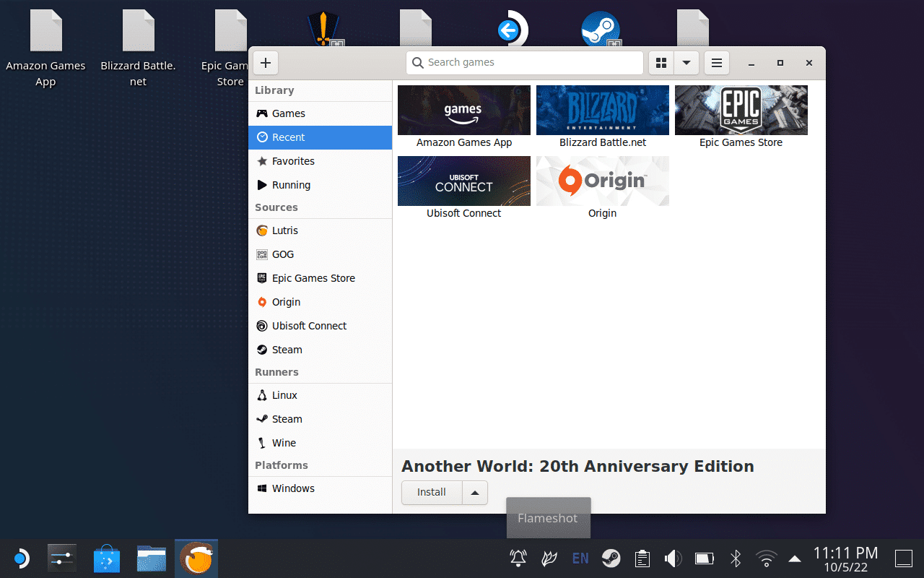The height and width of the screenshot is (578, 924).
Task: Open Discover store from the taskbar
Action: (107, 558)
